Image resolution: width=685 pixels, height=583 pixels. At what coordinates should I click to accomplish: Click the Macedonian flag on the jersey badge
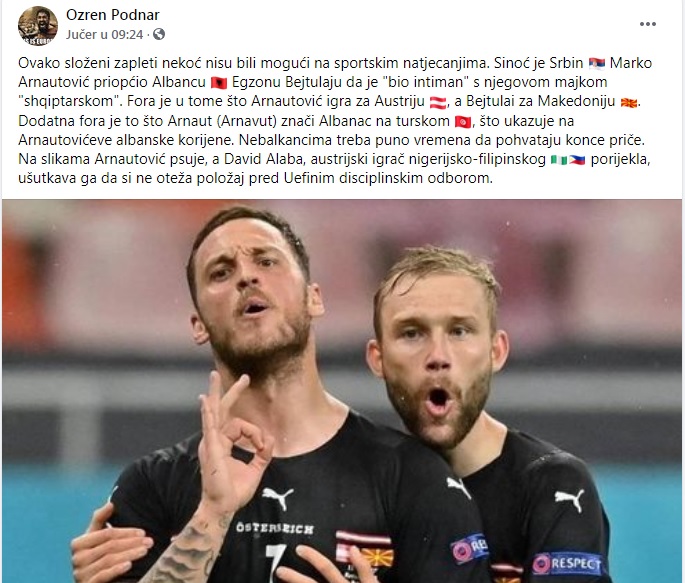coord(377,558)
